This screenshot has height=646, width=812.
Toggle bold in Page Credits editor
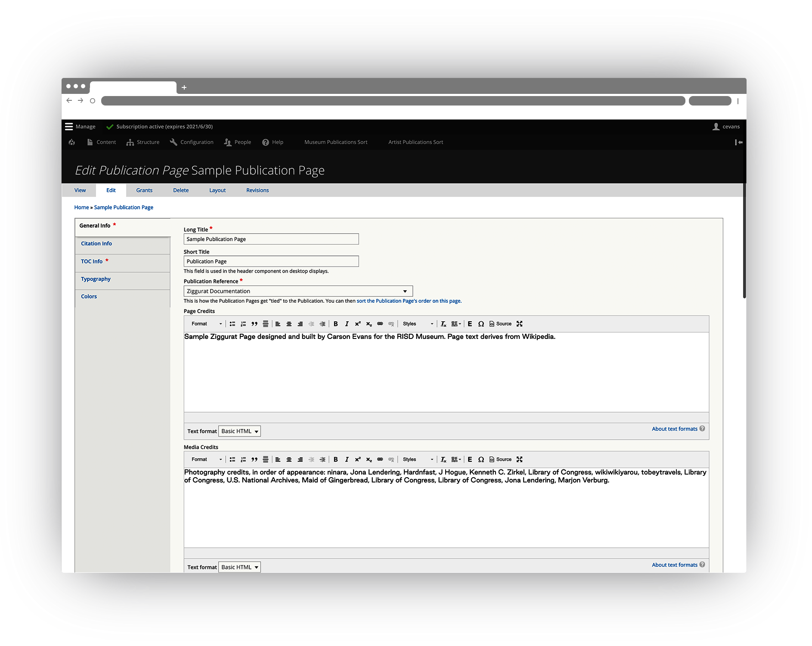click(336, 324)
